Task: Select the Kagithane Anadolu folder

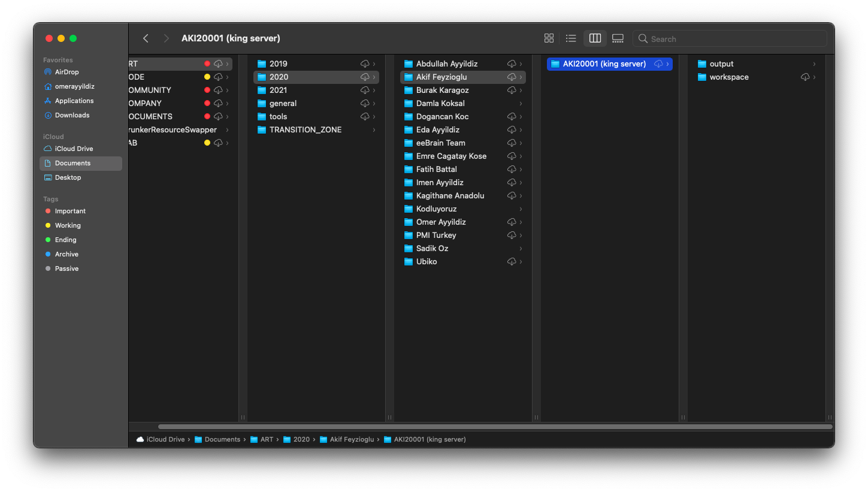Action: (x=463, y=195)
